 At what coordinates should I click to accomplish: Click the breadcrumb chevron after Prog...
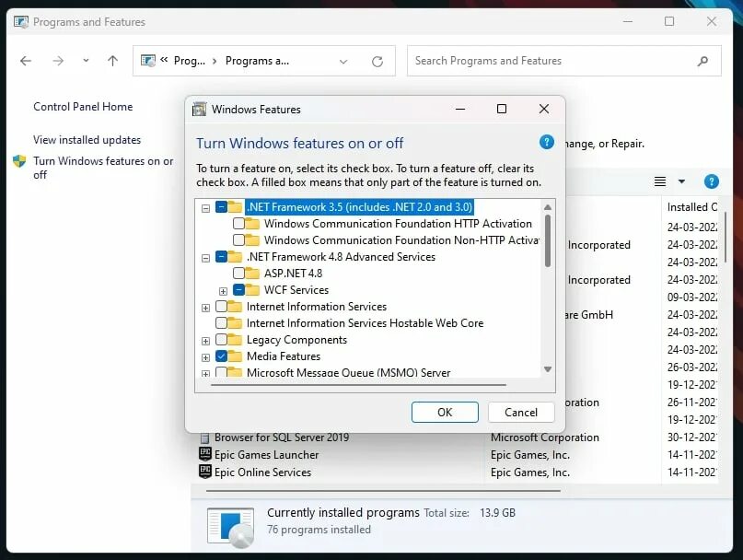(215, 61)
